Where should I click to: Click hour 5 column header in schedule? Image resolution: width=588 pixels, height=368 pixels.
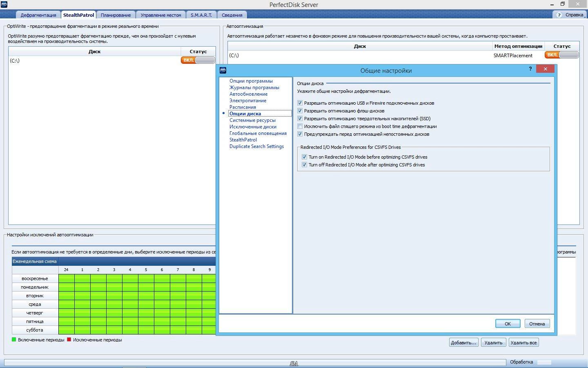tap(146, 270)
